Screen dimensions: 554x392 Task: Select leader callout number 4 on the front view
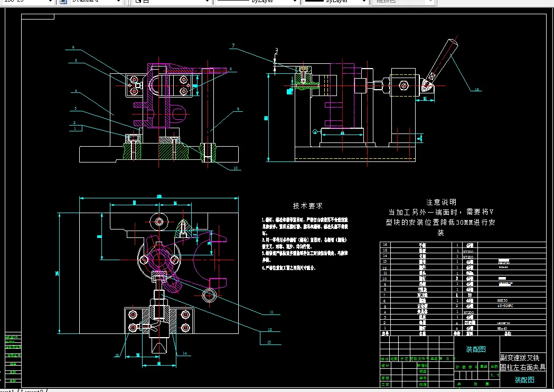76,91
